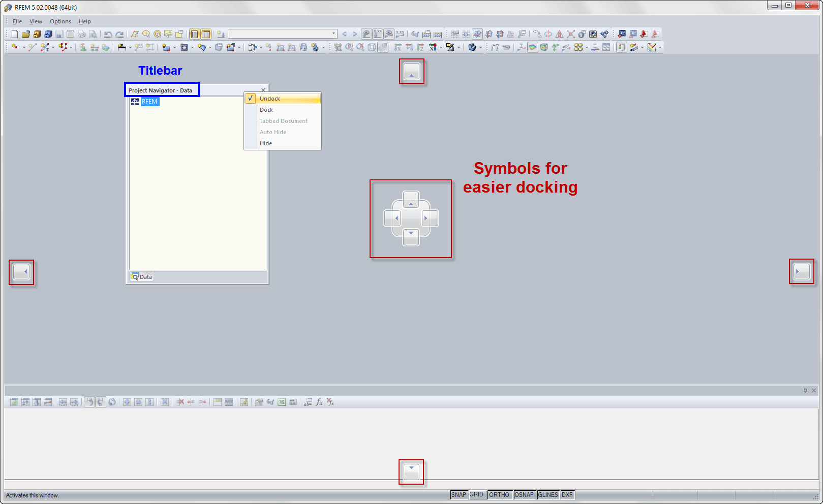Click the right arrow icon in table toolbar
Image resolution: width=823 pixels, height=504 pixels.
(x=74, y=402)
